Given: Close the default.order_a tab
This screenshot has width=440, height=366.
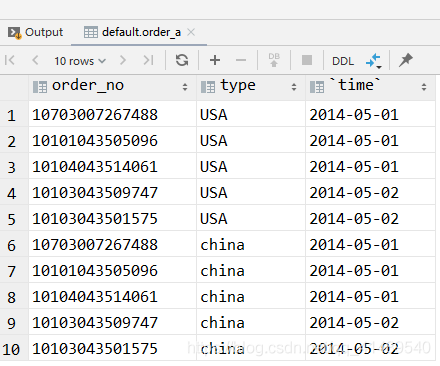Looking at the screenshot, I should [191, 32].
